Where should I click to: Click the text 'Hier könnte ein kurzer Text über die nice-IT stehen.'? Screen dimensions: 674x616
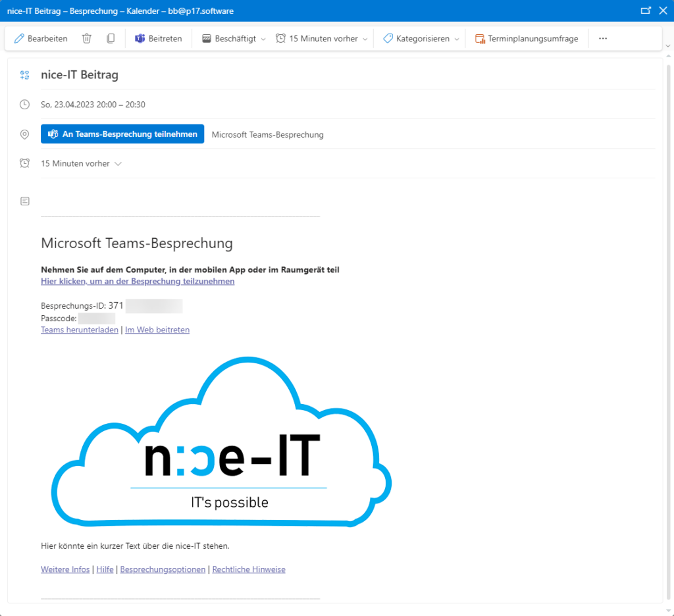pos(135,546)
